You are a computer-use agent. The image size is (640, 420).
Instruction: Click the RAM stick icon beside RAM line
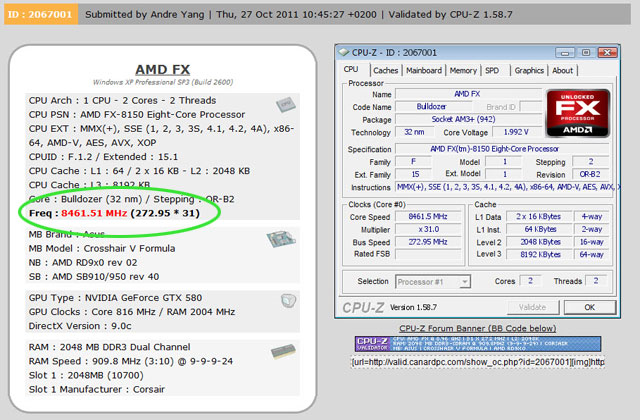[x=284, y=351]
